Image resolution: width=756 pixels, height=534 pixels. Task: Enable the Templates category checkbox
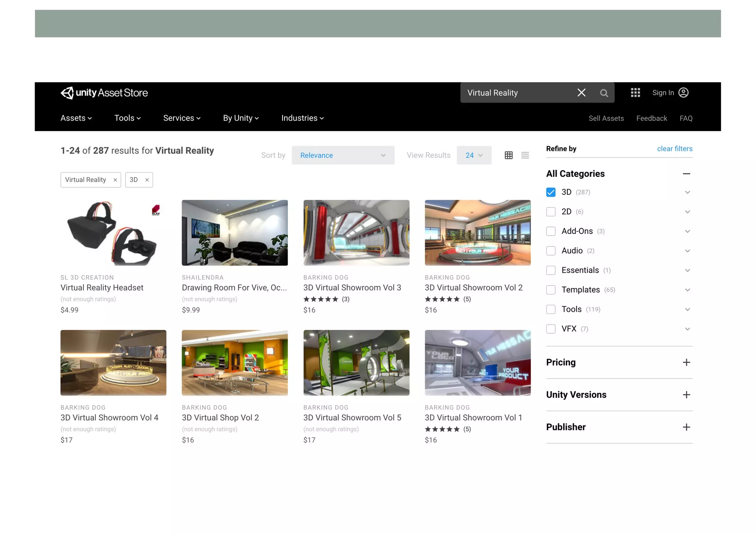point(551,290)
